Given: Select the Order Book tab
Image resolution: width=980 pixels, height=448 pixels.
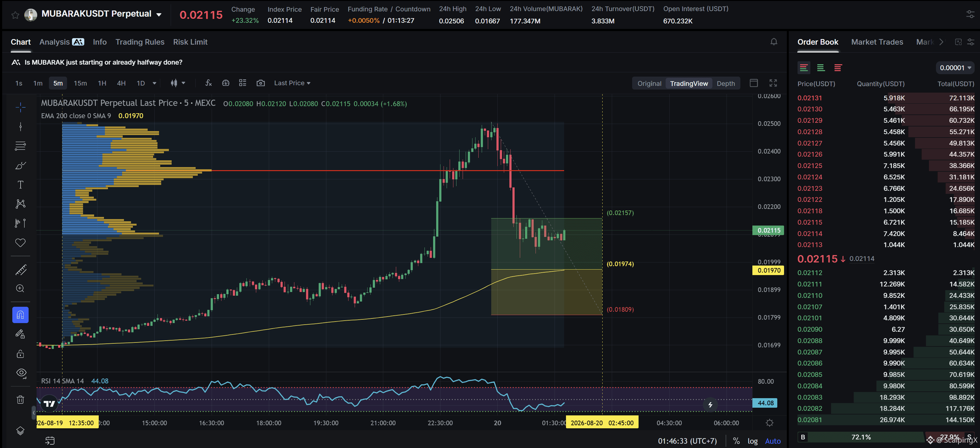Looking at the screenshot, I should pos(818,42).
